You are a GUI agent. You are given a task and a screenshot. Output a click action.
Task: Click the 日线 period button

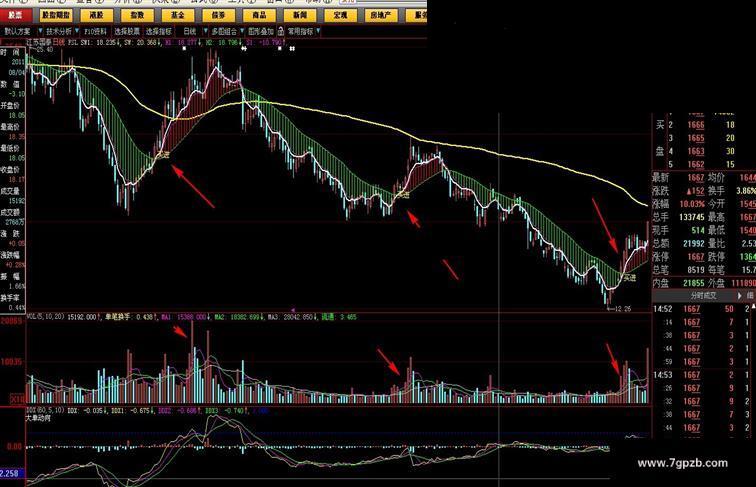[x=189, y=31]
